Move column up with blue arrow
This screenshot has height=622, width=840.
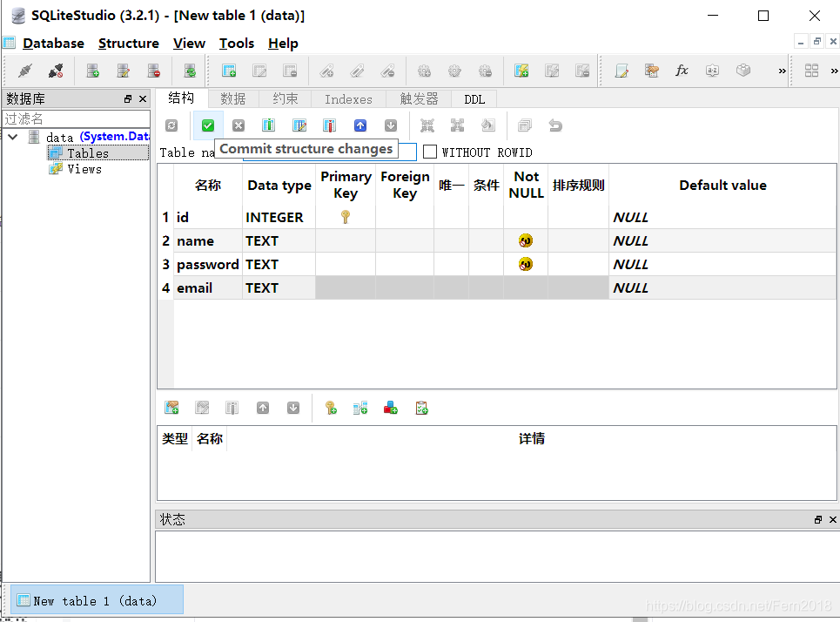[360, 125]
